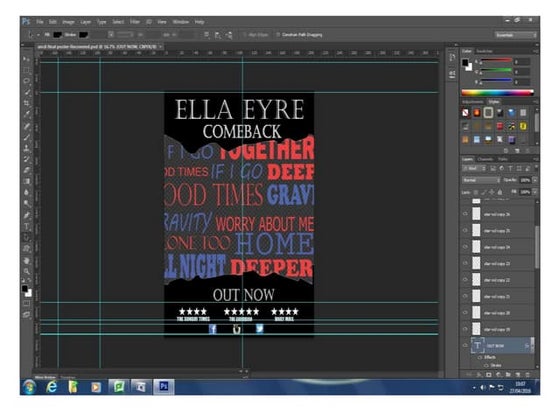Open the Stroke swatch in options bar
Screen dimensions: 560x420
coord(83,35)
